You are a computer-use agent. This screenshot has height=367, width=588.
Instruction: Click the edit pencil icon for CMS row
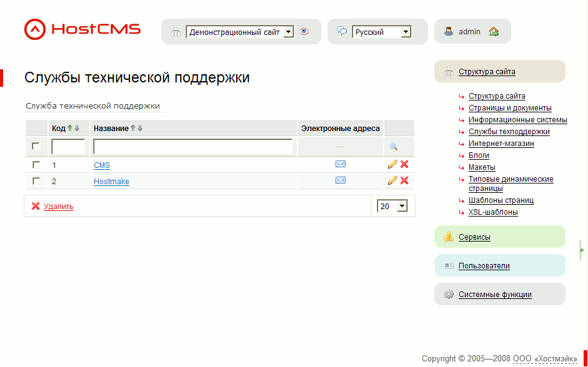(392, 164)
